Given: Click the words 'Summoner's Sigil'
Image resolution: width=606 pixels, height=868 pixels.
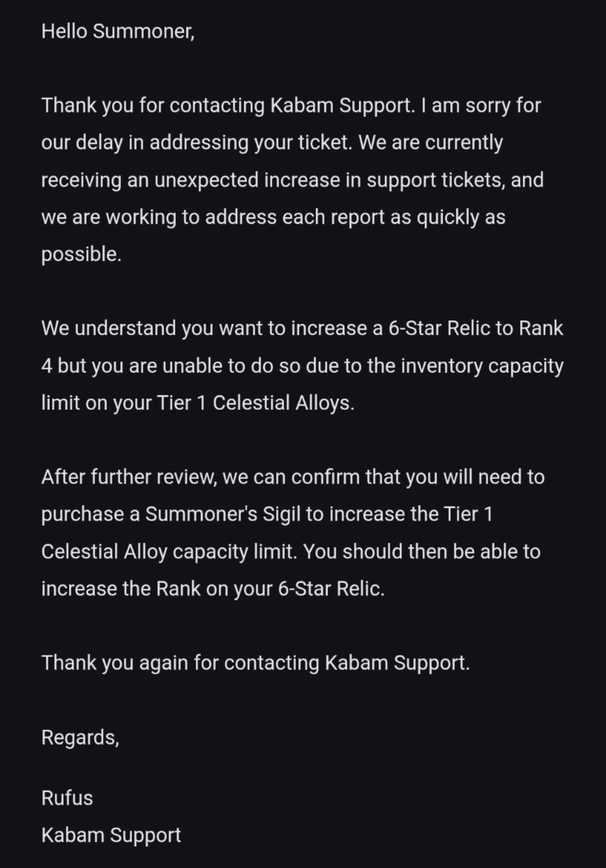Looking at the screenshot, I should tap(223, 514).
